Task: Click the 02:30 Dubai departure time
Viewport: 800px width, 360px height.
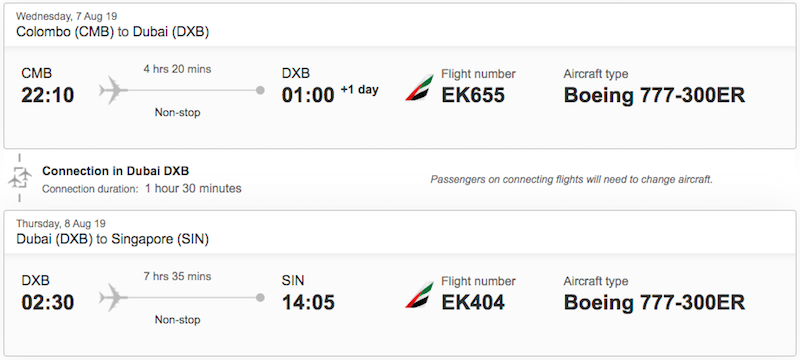Action: click(47, 302)
